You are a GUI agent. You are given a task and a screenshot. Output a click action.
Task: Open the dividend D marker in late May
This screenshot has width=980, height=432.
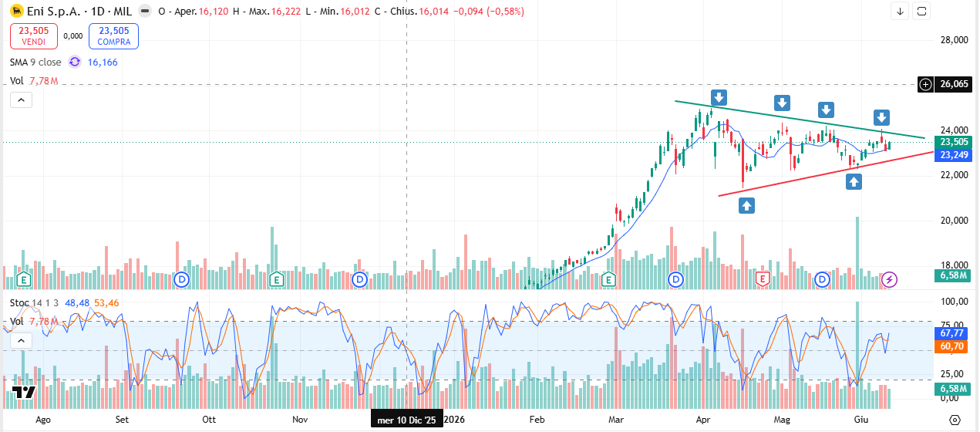click(x=823, y=278)
